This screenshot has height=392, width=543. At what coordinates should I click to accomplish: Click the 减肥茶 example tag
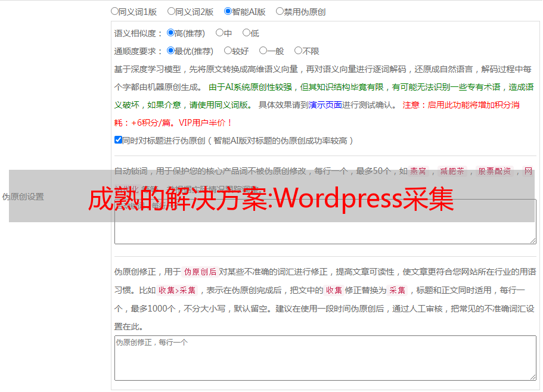tap(452, 171)
